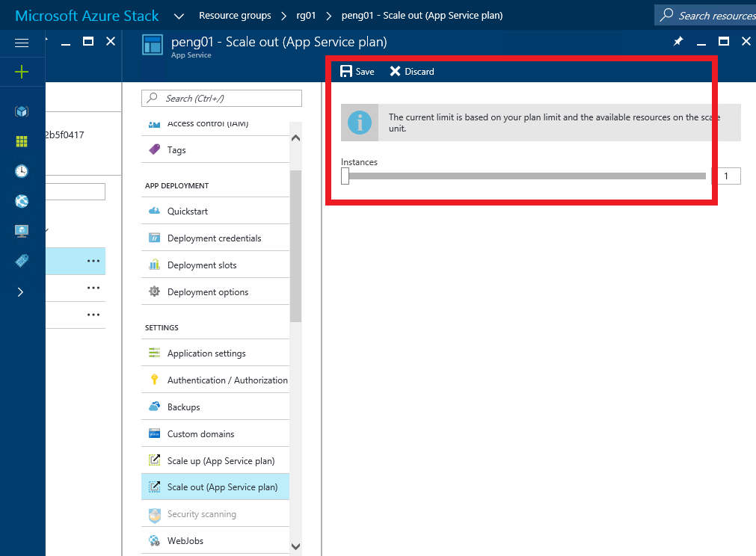756x556 pixels.
Task: Open Deployment slots menu item
Action: point(215,265)
